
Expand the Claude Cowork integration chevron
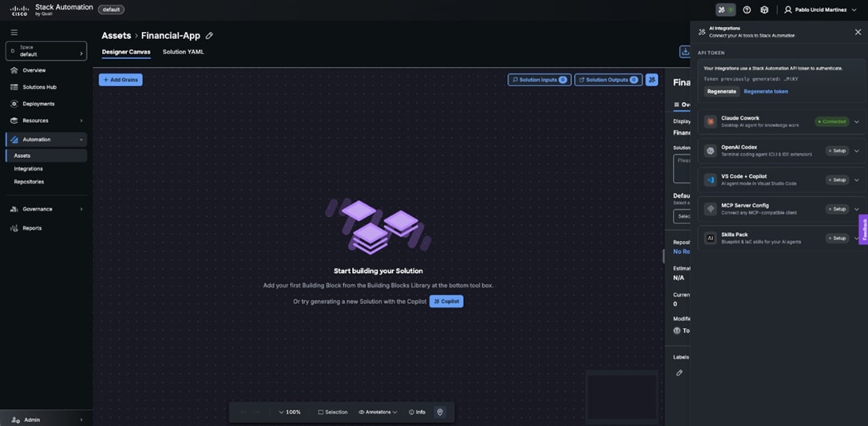click(x=857, y=122)
